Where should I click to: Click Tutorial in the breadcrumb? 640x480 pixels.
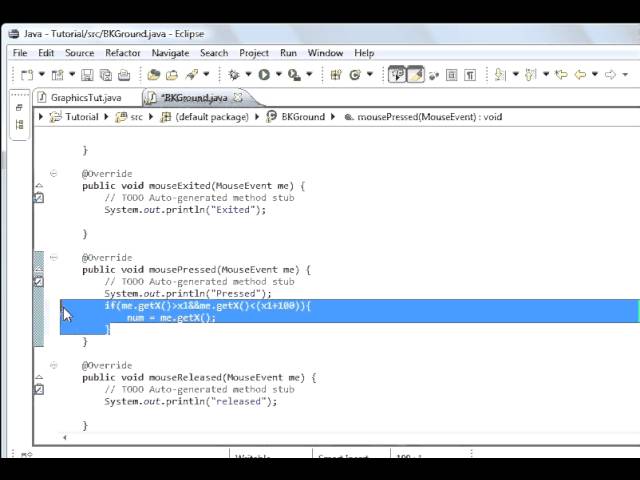click(82, 117)
